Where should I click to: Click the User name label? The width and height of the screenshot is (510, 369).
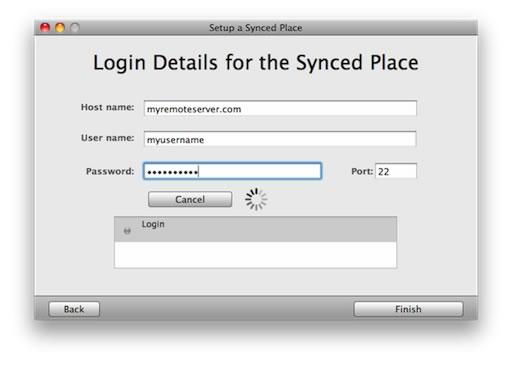click(x=107, y=138)
